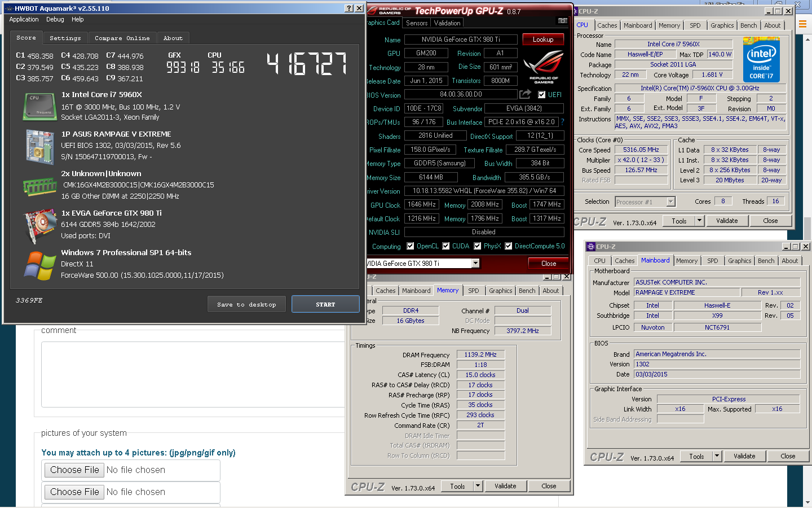Click the first Choose File button
Viewport: 812px width, 508px height.
[74, 470]
